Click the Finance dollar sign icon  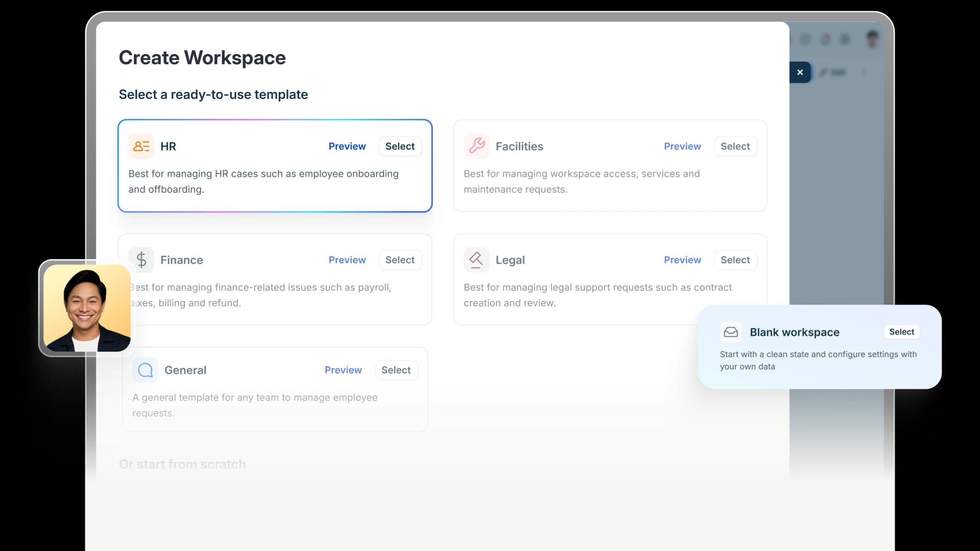coord(141,260)
